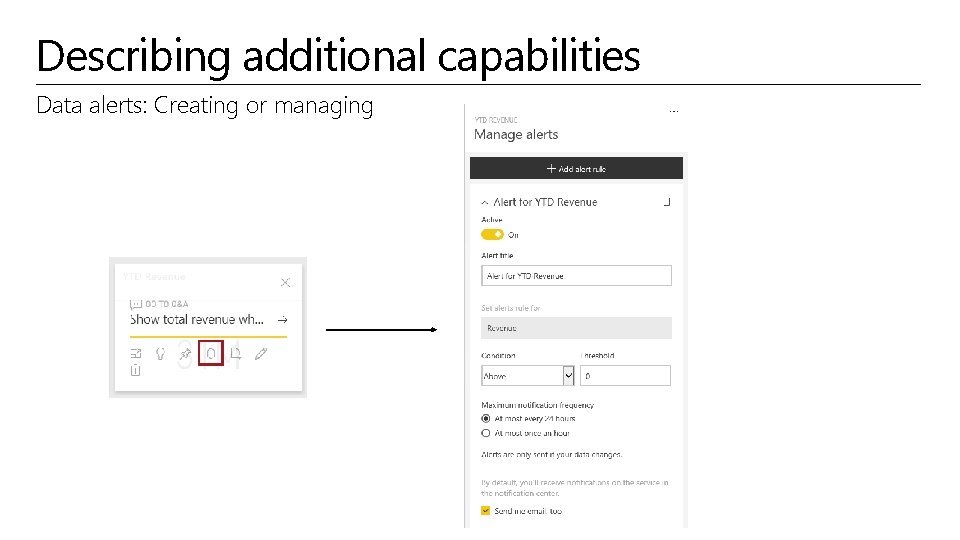Image resolution: width=960 pixels, height=540 pixels.
Task: Click the pin tile icon
Action: 185,354
